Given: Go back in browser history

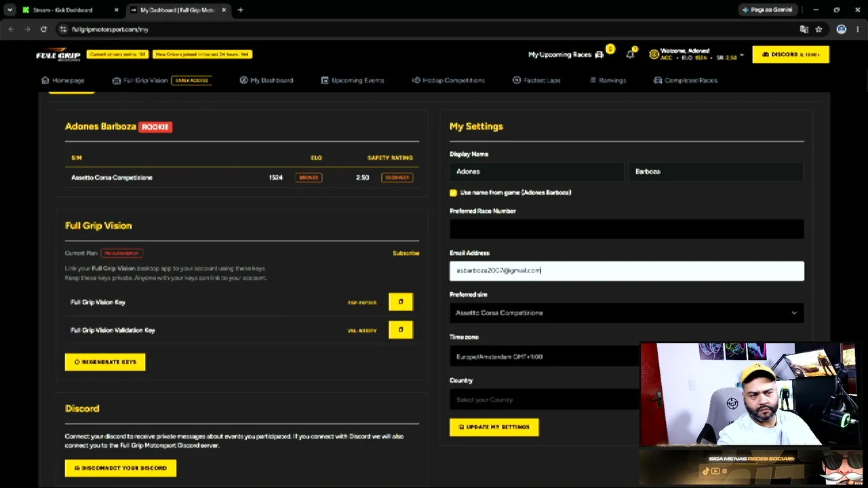Looking at the screenshot, I should click(x=11, y=29).
